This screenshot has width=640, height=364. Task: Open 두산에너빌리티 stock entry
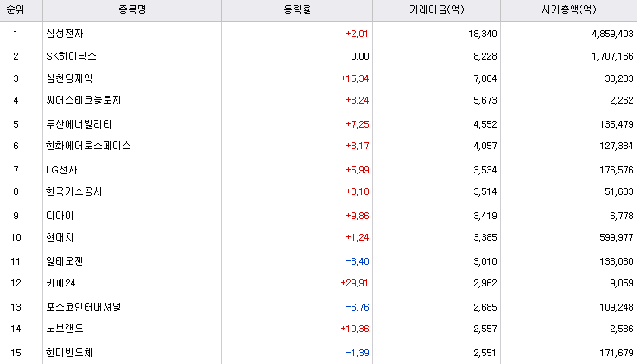[79, 124]
